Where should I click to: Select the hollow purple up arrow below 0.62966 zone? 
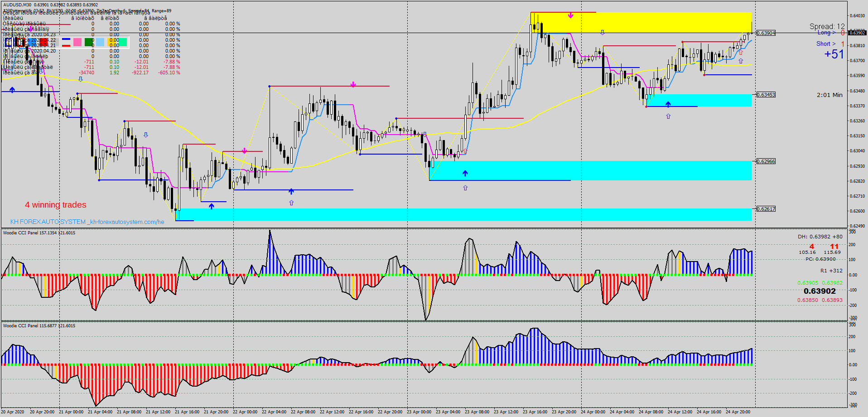[x=465, y=188]
